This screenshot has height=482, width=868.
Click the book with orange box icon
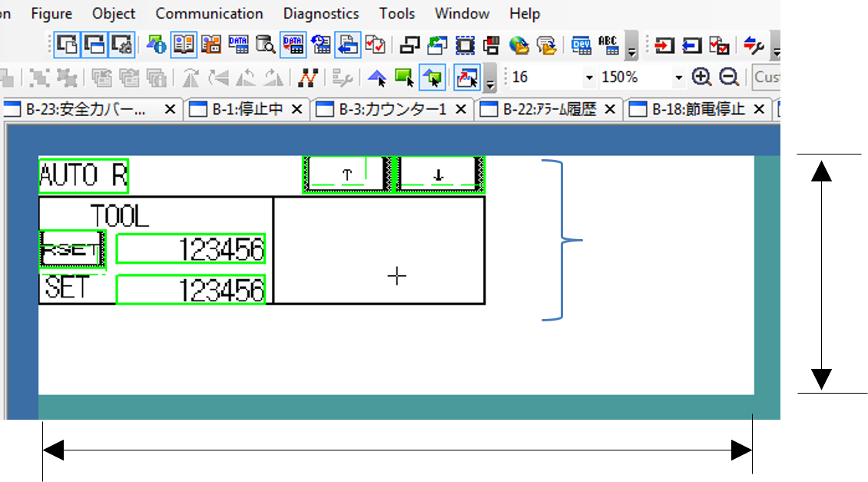[x=211, y=45]
